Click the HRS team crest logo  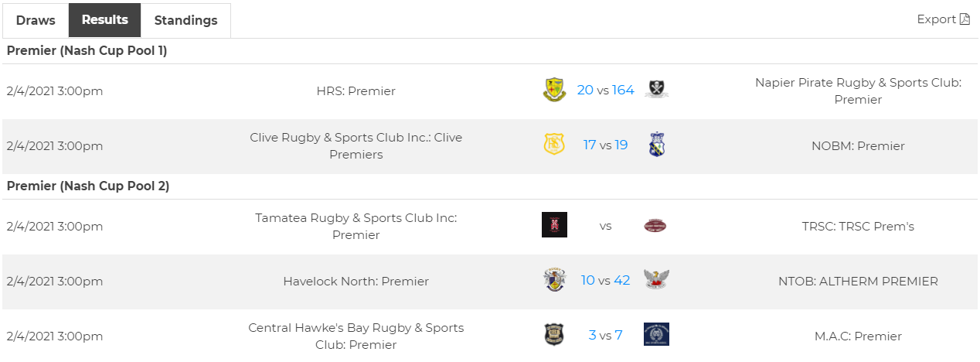[x=554, y=90]
